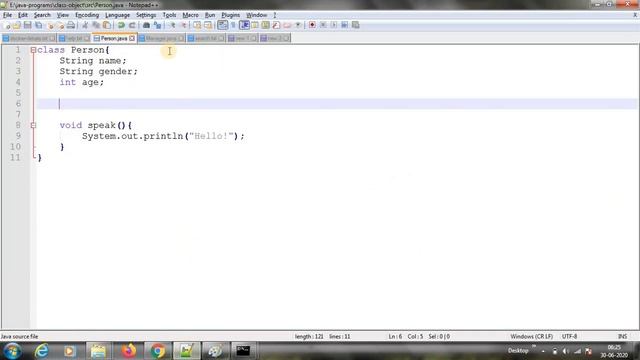Click the Close document toolbar icon
This screenshot has width=640, height=360.
click(x=51, y=25)
